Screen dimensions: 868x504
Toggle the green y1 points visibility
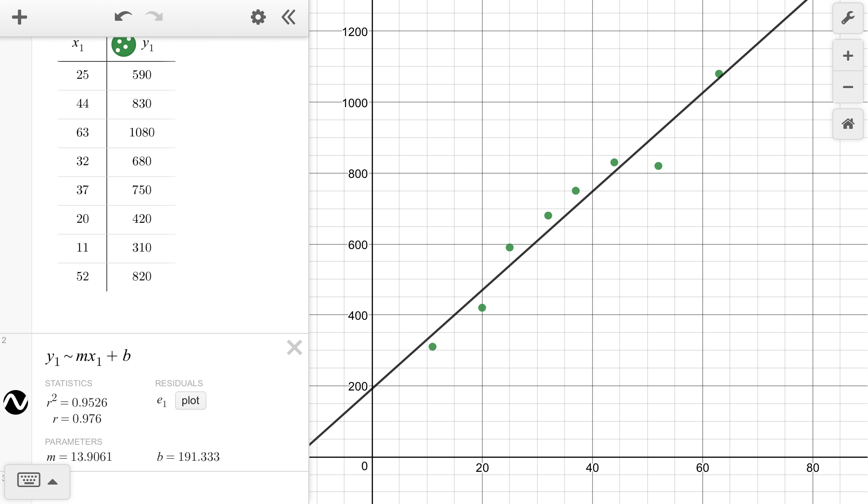tap(123, 45)
